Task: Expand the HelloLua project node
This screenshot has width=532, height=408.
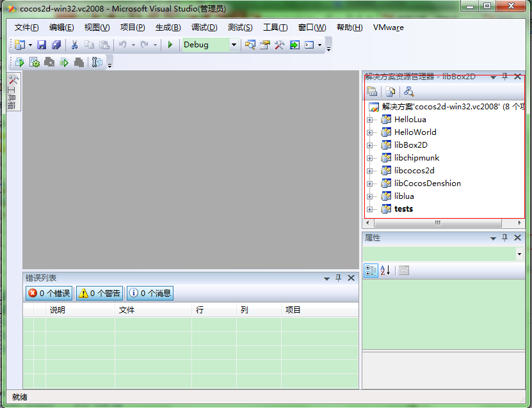Action: tap(370, 120)
